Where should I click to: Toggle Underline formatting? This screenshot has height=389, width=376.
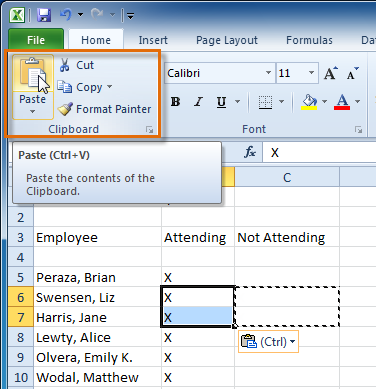coord(221,102)
